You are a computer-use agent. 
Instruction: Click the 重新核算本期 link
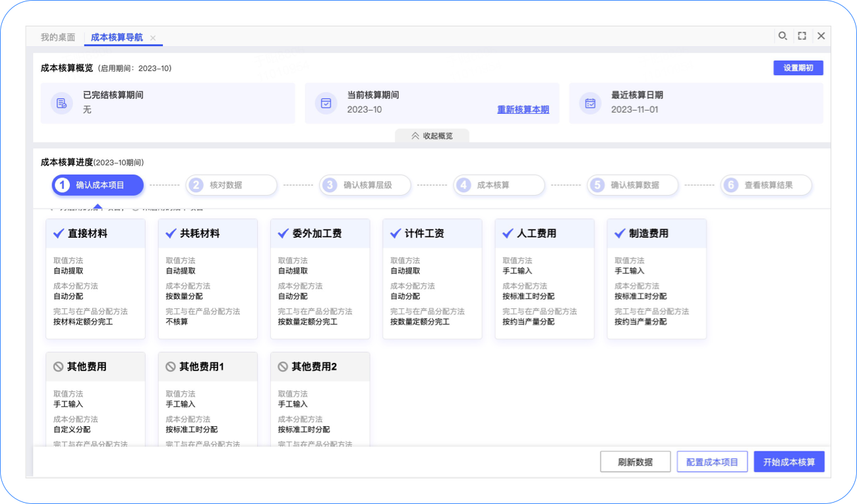[523, 110]
